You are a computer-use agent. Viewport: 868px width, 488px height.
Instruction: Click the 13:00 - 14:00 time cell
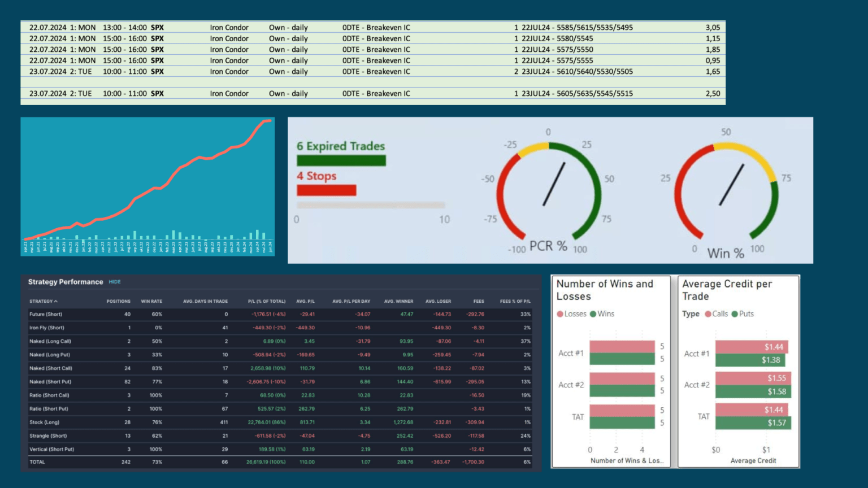[125, 28]
